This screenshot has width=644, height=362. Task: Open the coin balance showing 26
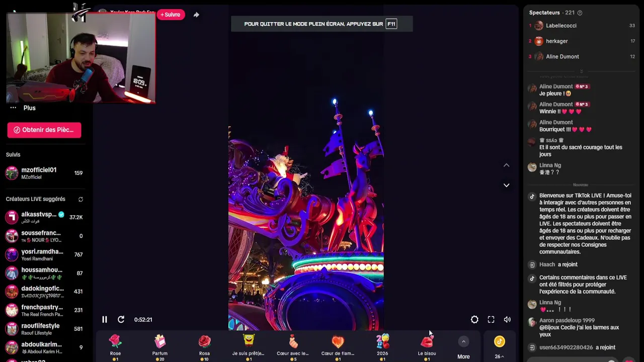pos(499,348)
